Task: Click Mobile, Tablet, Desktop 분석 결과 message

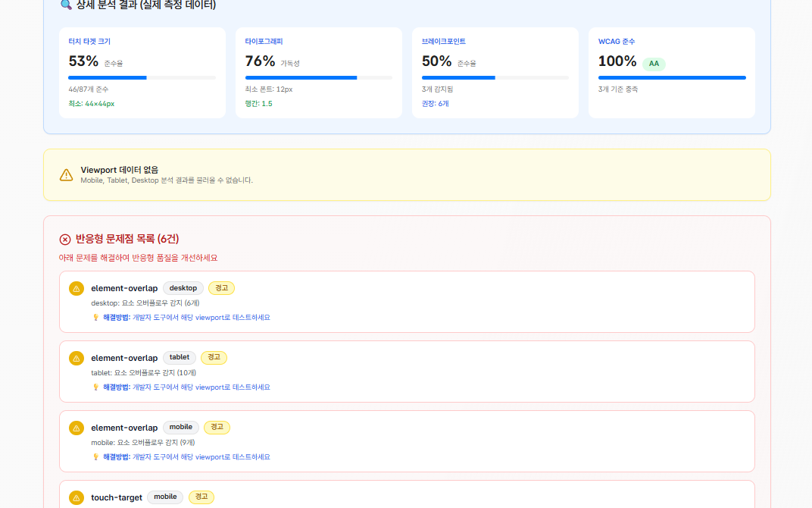Action: click(x=167, y=180)
